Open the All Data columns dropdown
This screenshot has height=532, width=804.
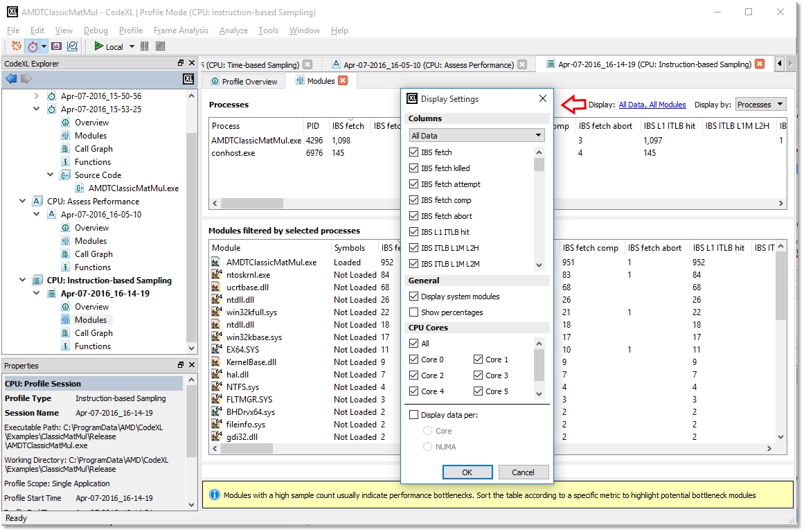[476, 136]
